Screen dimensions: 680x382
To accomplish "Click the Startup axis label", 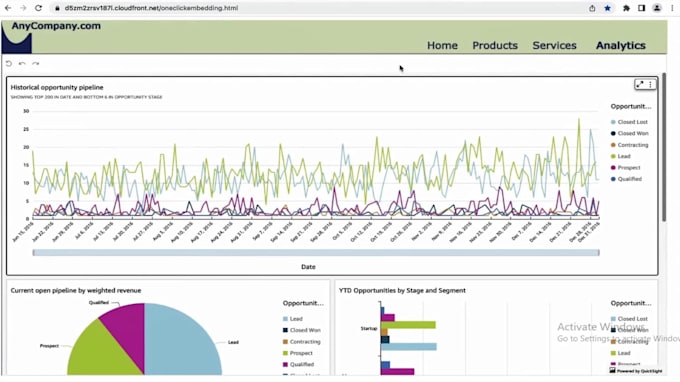I will [x=369, y=328].
